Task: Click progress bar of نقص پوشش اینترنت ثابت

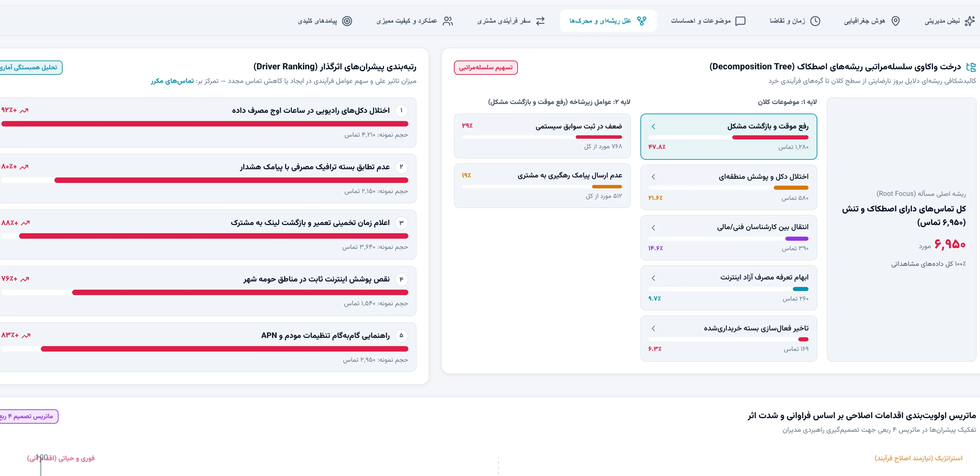Action: [205, 292]
